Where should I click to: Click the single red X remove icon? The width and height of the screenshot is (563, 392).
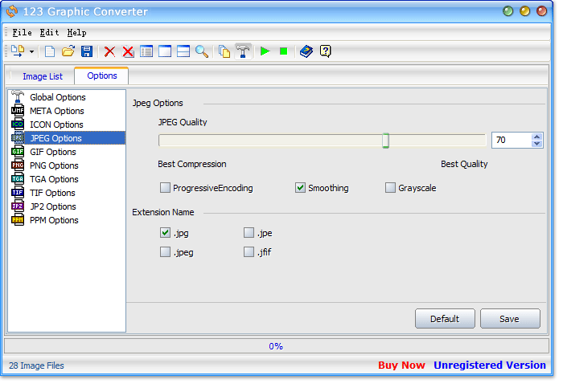click(x=109, y=51)
